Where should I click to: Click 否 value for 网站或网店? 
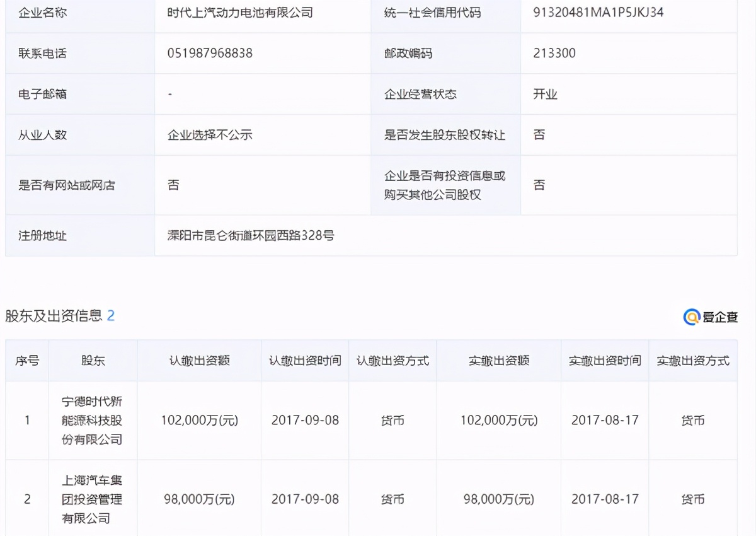[173, 185]
